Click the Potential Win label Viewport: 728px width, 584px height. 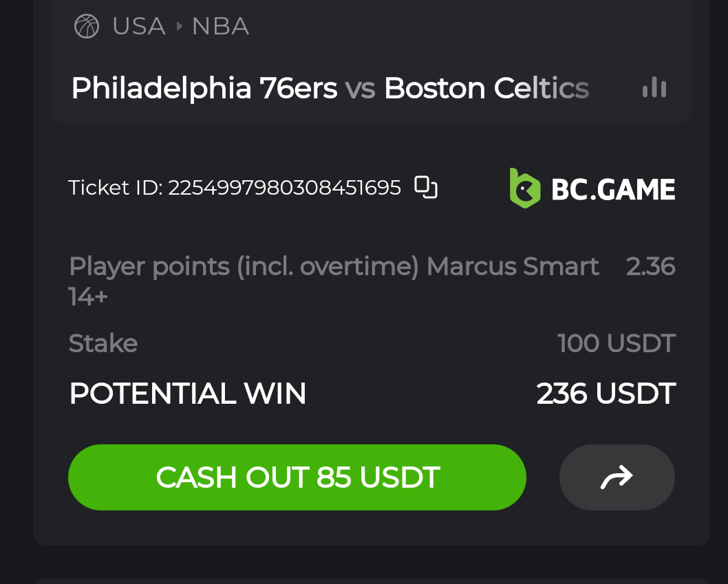(x=188, y=393)
